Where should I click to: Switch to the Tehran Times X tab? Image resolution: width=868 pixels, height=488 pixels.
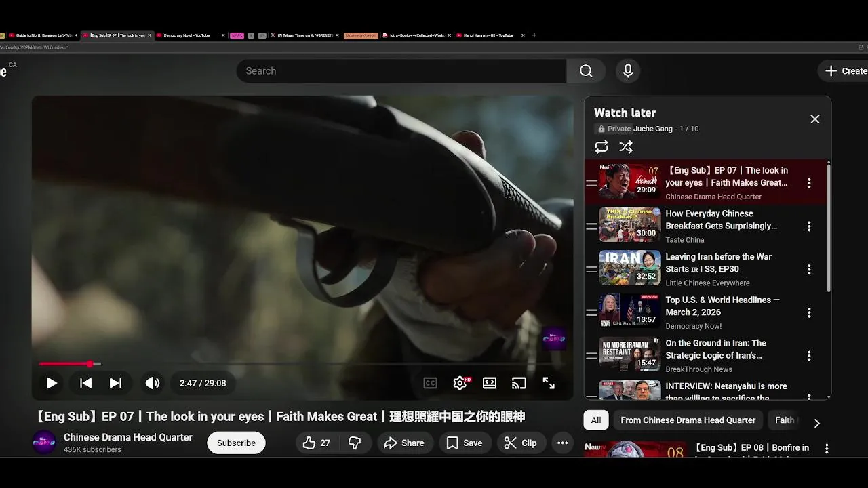(x=304, y=35)
